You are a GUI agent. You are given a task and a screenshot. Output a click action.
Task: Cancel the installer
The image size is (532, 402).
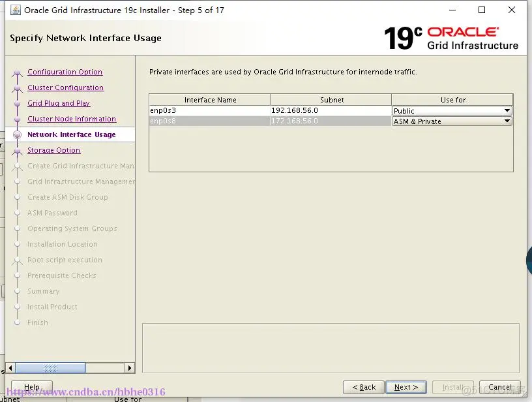[x=500, y=387]
